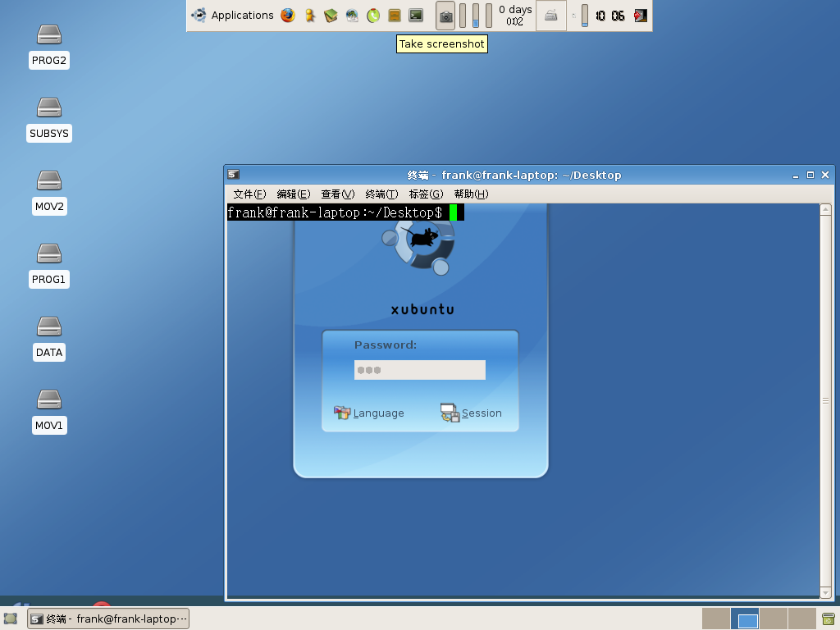Open the terminal window menu icon in the title bar
Image resolution: width=840 pixels, height=630 pixels.
[233, 174]
